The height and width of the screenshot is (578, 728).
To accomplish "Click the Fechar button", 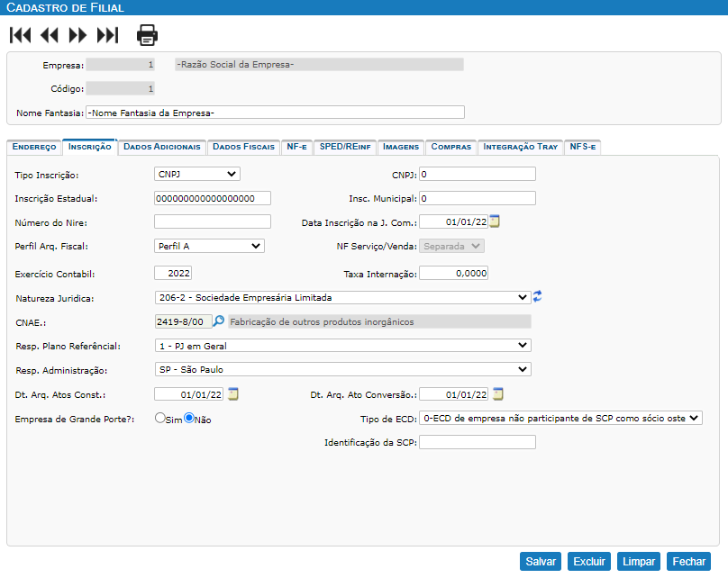I will 689,561.
